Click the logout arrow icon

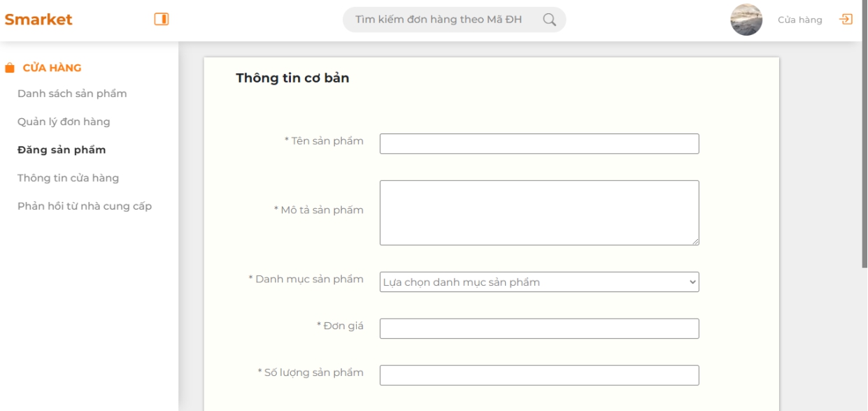pos(846,19)
